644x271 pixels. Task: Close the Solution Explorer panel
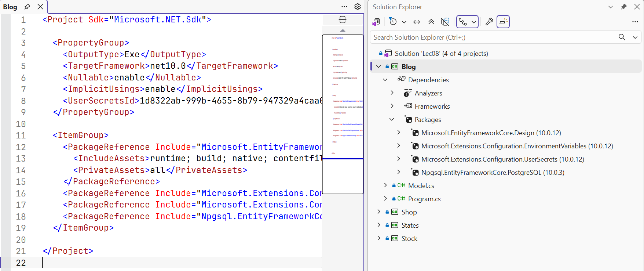click(x=637, y=7)
